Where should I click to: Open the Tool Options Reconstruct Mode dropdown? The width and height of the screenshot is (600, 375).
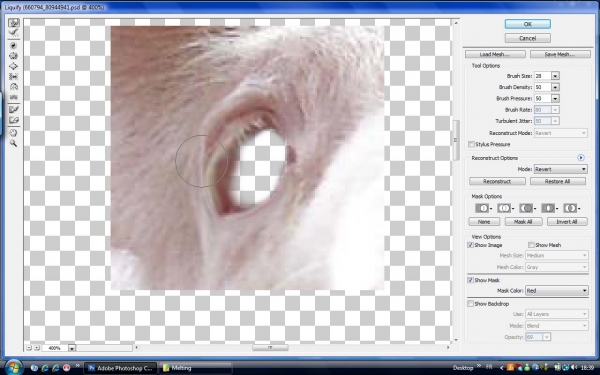pos(561,133)
